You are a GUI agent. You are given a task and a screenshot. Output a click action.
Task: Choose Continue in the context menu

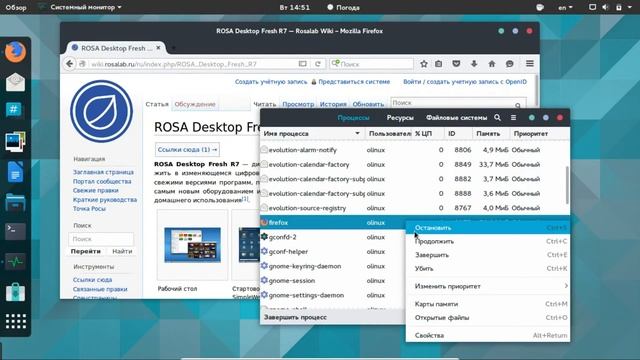click(488, 241)
